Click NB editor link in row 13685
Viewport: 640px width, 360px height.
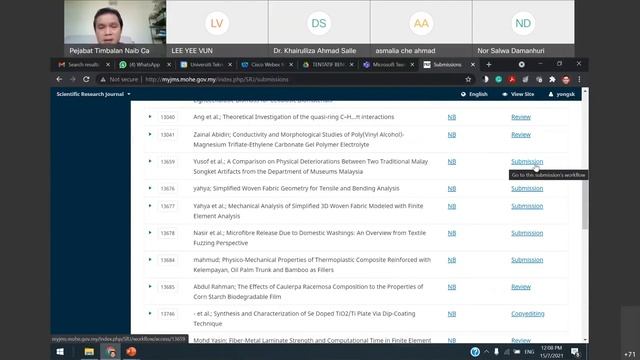tap(451, 287)
